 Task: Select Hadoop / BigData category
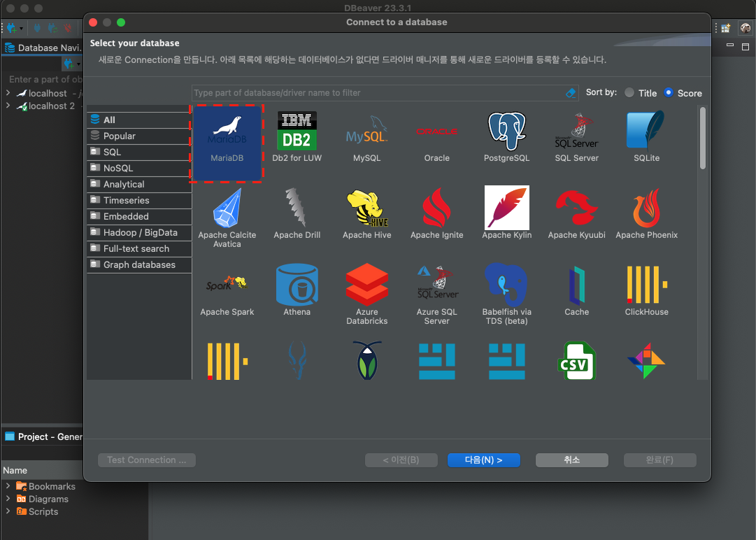point(139,232)
